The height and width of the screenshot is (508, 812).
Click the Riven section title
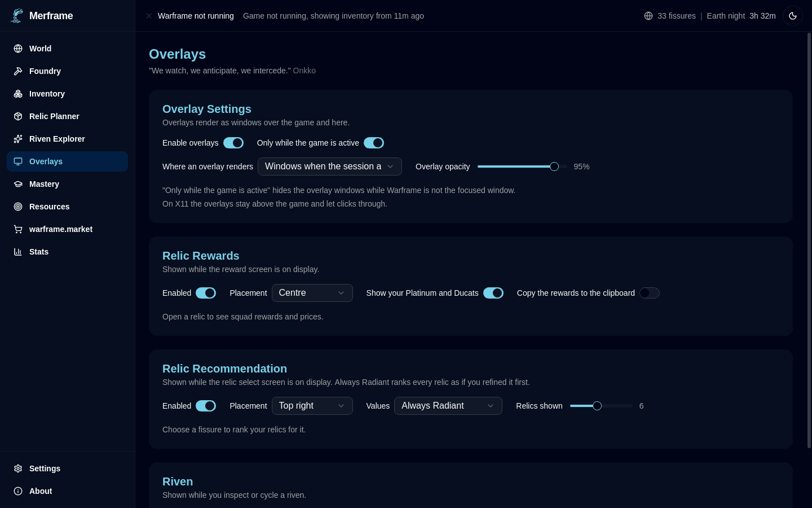coord(178,481)
